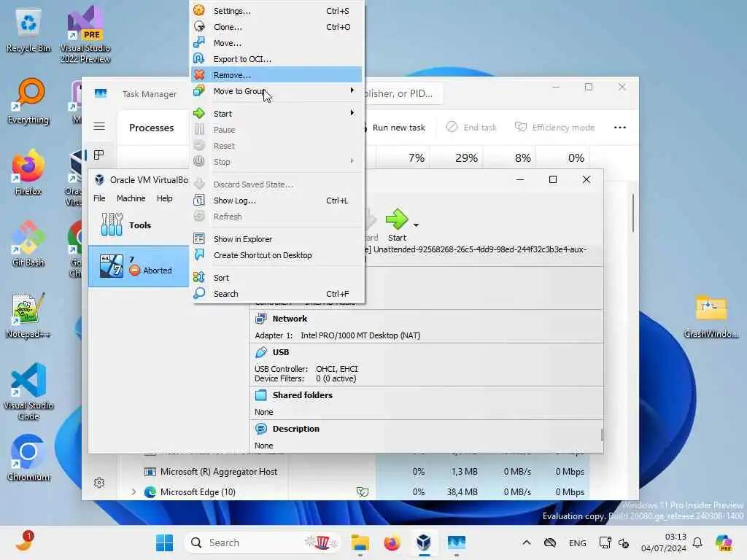Click the Export to OCI icon

pyautogui.click(x=199, y=58)
